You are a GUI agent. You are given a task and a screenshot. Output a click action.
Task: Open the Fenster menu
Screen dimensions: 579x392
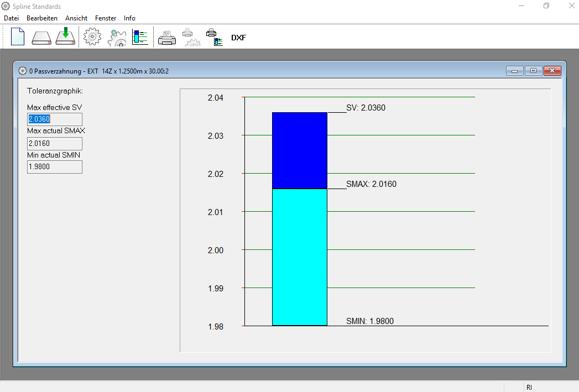click(106, 18)
